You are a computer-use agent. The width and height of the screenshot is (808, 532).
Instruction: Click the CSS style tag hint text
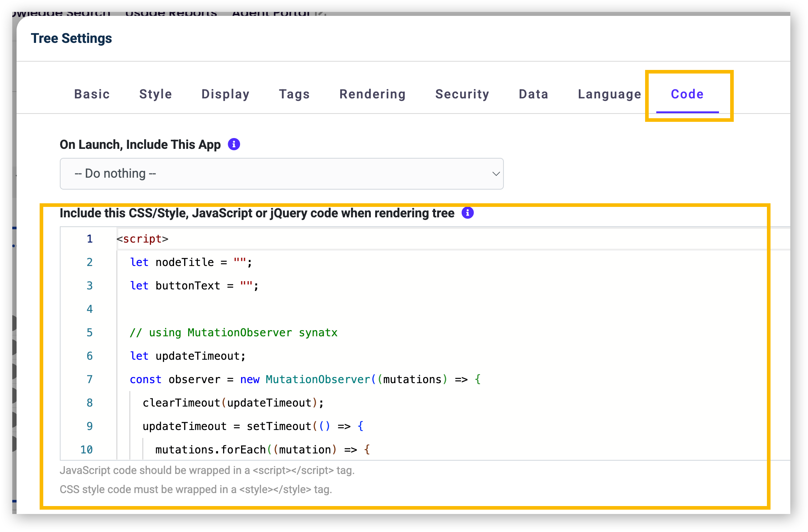(196, 489)
